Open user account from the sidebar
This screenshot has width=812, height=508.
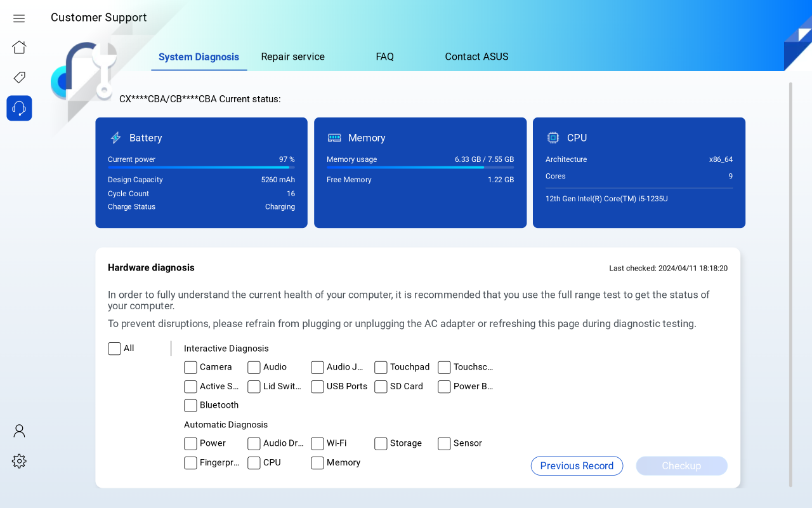(18, 431)
